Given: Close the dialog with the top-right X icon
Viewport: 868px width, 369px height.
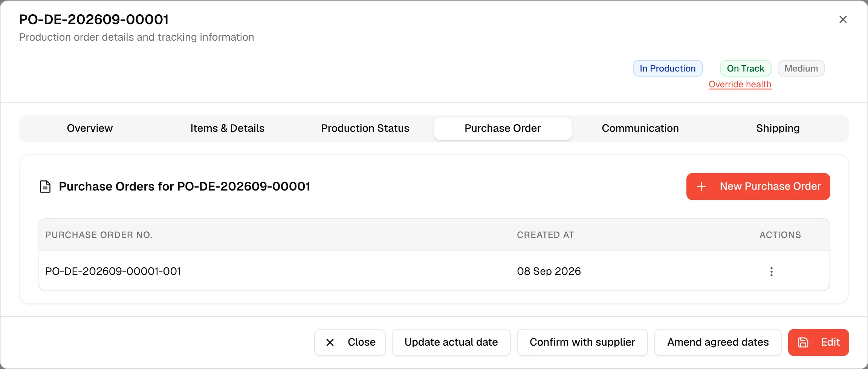Looking at the screenshot, I should click(843, 19).
